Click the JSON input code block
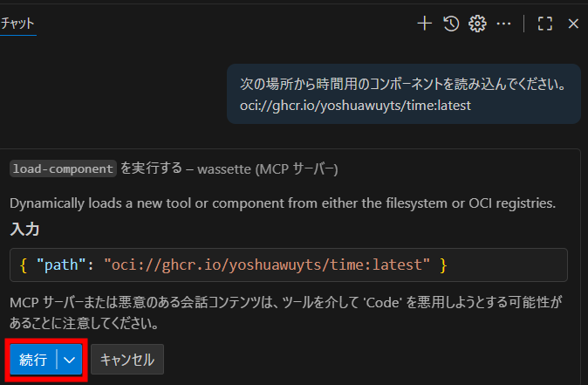 tap(289, 265)
